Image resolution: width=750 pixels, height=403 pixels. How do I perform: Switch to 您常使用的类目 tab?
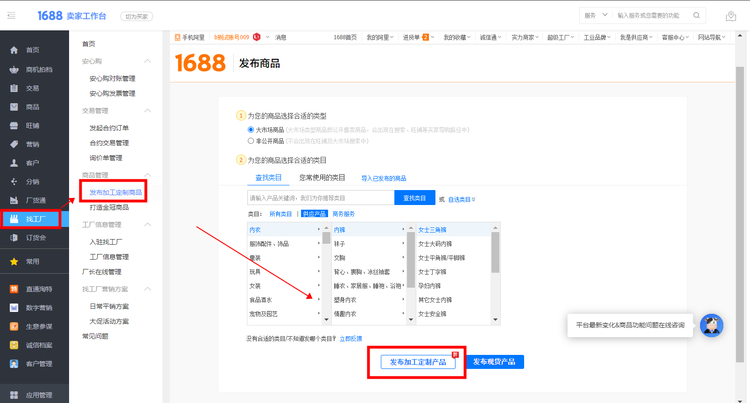tap(322, 178)
